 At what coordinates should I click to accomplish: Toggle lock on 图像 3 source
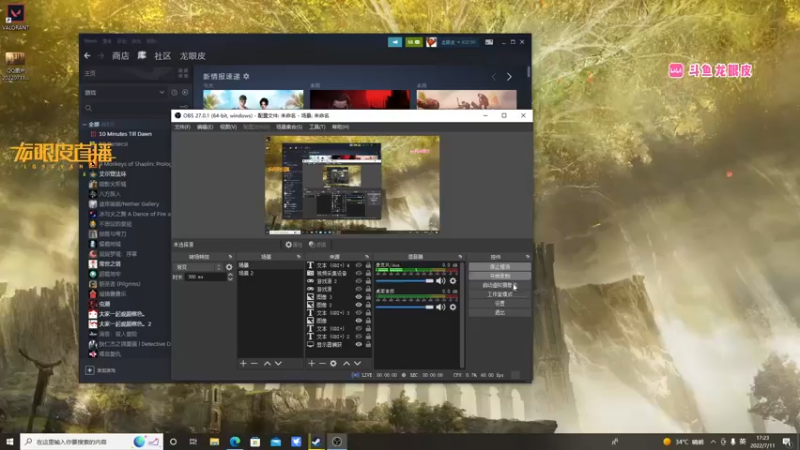(x=368, y=297)
